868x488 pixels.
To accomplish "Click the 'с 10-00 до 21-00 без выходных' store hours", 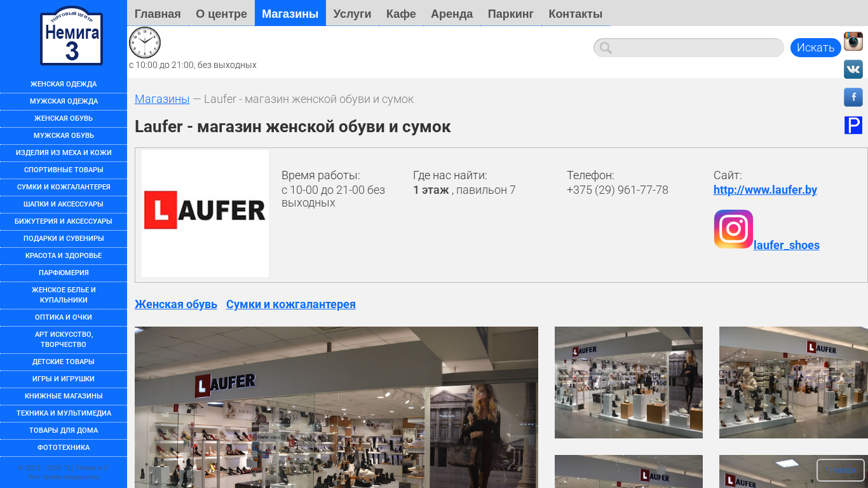I will coord(334,196).
